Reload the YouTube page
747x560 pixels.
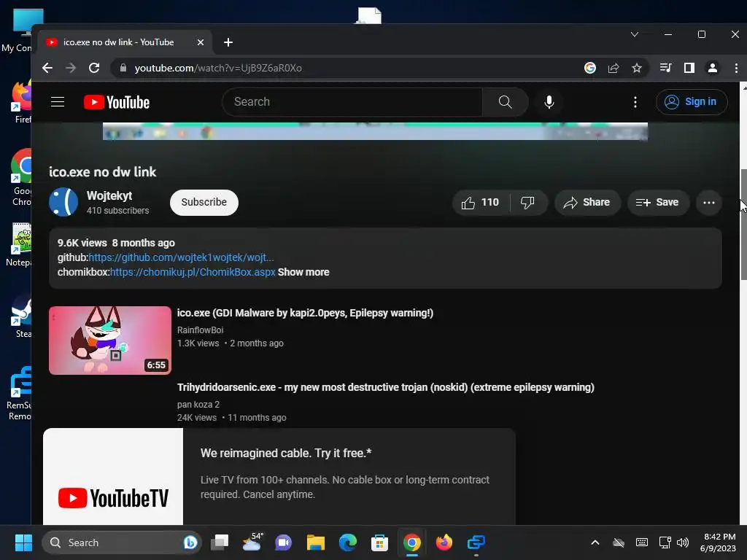point(94,68)
